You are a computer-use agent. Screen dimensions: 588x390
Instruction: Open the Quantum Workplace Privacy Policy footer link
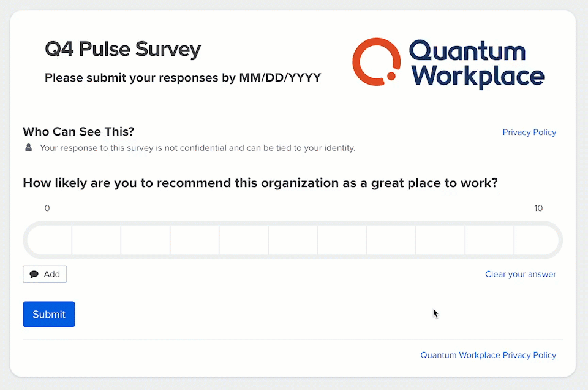click(x=488, y=355)
